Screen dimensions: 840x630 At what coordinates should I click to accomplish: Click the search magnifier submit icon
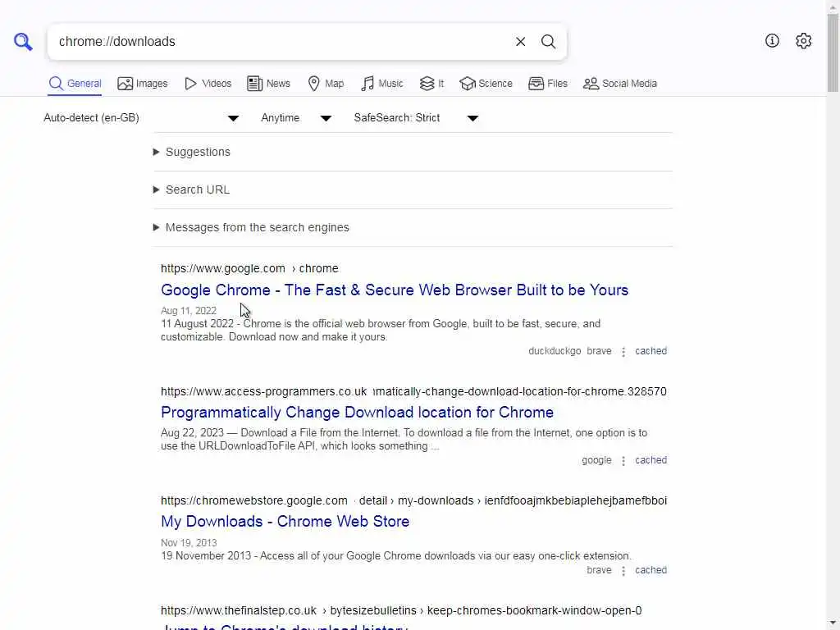click(548, 41)
